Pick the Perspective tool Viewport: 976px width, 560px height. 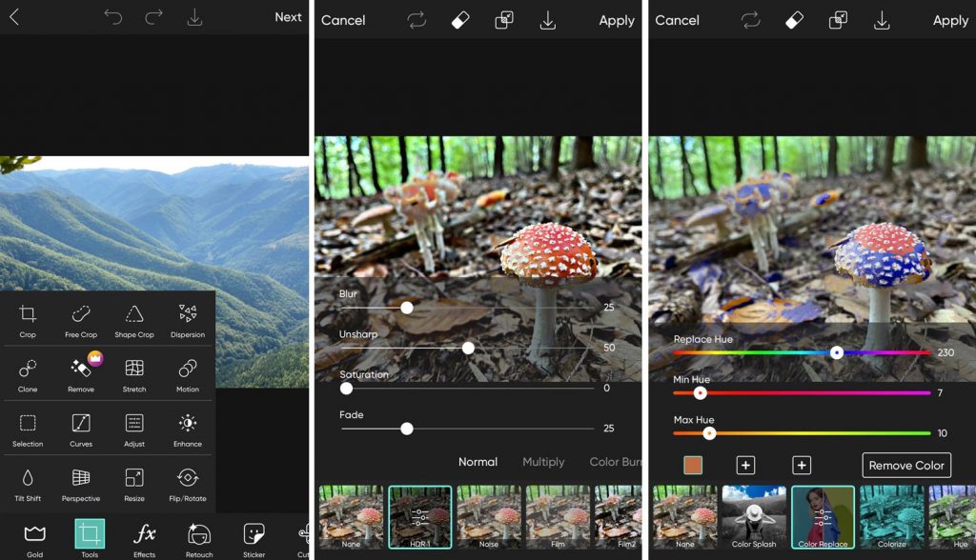81,478
